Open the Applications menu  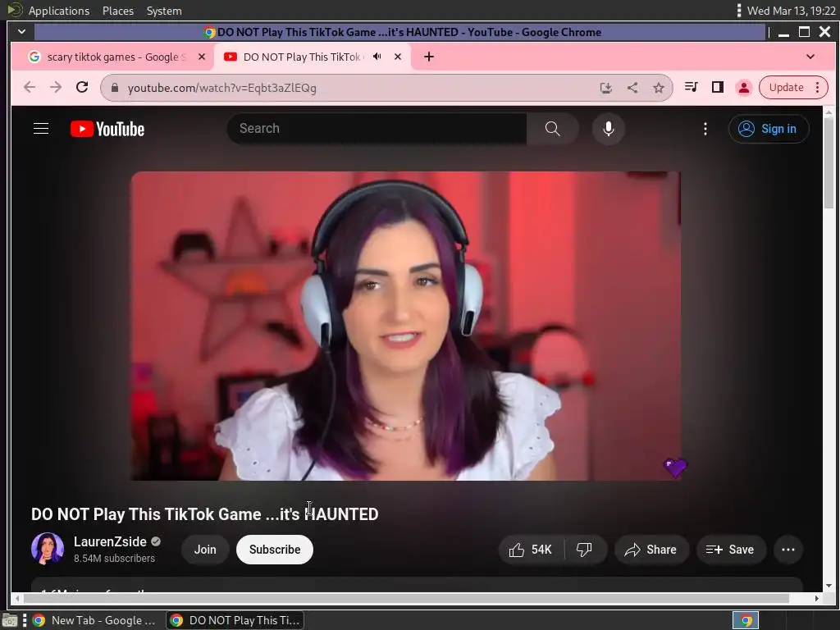pos(59,11)
